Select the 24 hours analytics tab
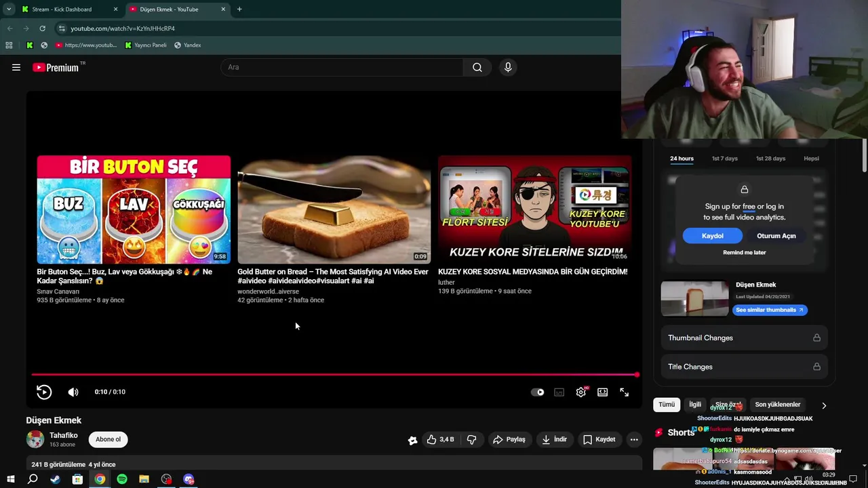Screen dimensions: 868x488 pyautogui.click(x=682, y=159)
